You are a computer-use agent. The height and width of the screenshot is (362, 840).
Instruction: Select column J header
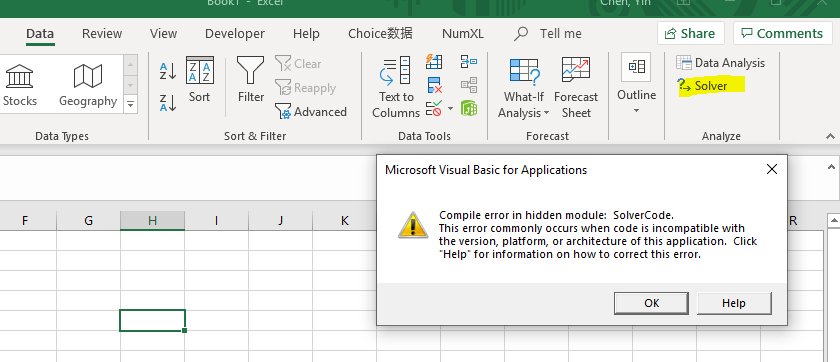280,221
